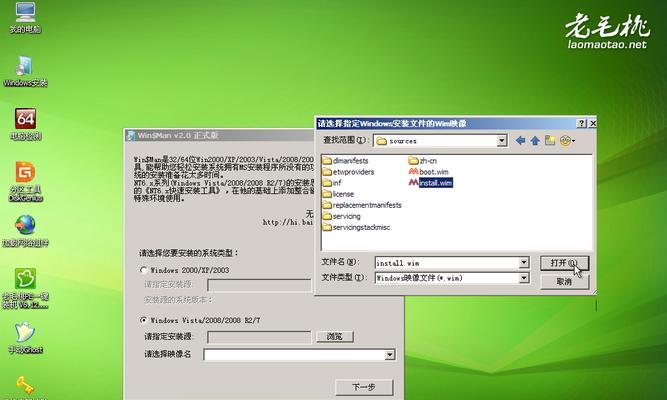Open the gold key desktop icon

[x=25, y=386]
